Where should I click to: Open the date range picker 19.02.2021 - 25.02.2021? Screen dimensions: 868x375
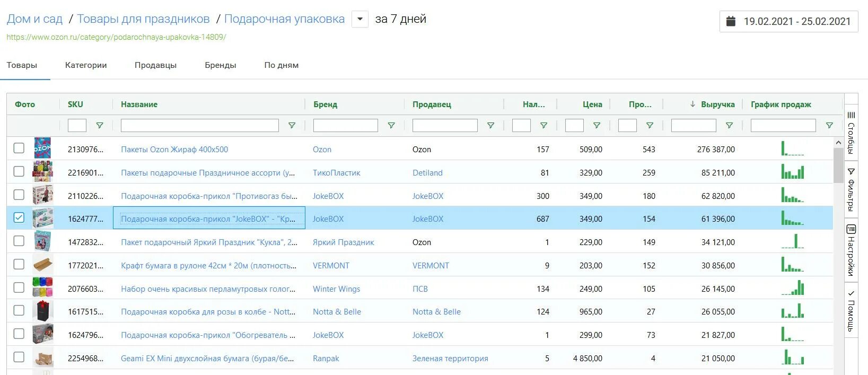pyautogui.click(x=788, y=21)
